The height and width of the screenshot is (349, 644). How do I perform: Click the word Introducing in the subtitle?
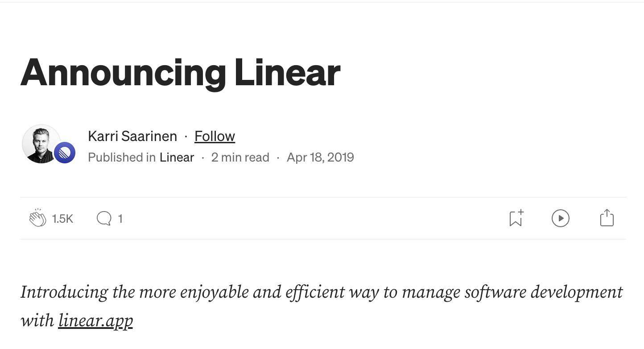click(x=64, y=292)
